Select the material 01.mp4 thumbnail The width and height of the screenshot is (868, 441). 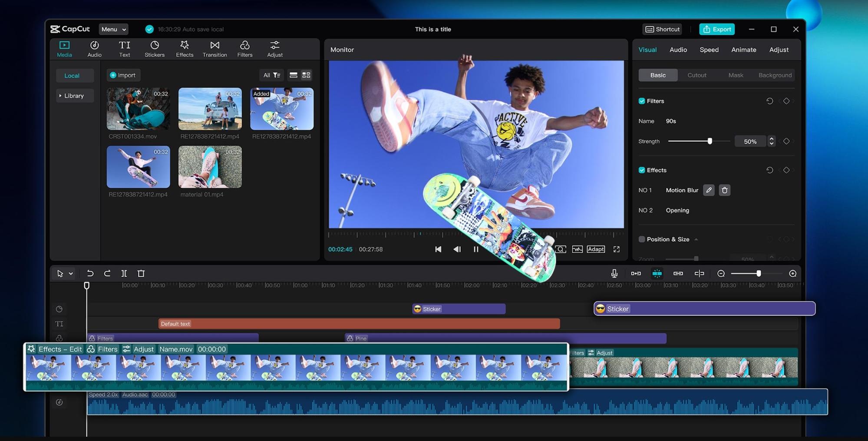pyautogui.click(x=210, y=167)
